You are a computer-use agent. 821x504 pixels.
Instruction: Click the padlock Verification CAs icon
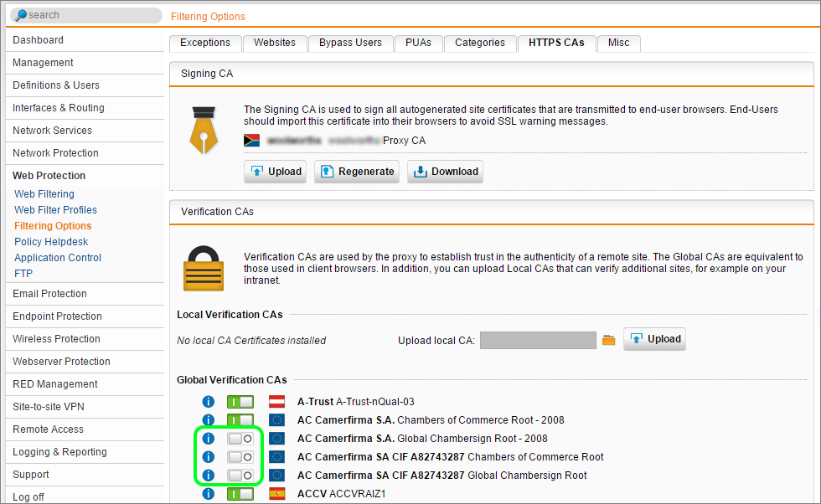click(x=204, y=269)
